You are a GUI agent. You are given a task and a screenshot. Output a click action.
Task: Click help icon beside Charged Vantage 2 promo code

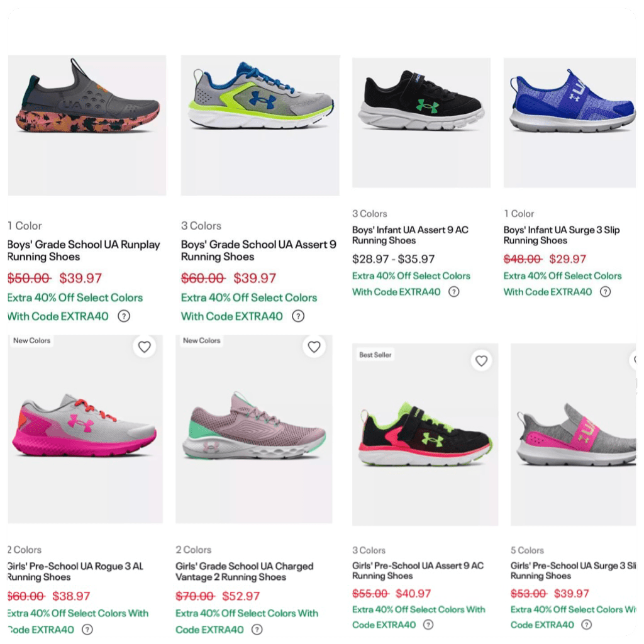pyautogui.click(x=257, y=629)
